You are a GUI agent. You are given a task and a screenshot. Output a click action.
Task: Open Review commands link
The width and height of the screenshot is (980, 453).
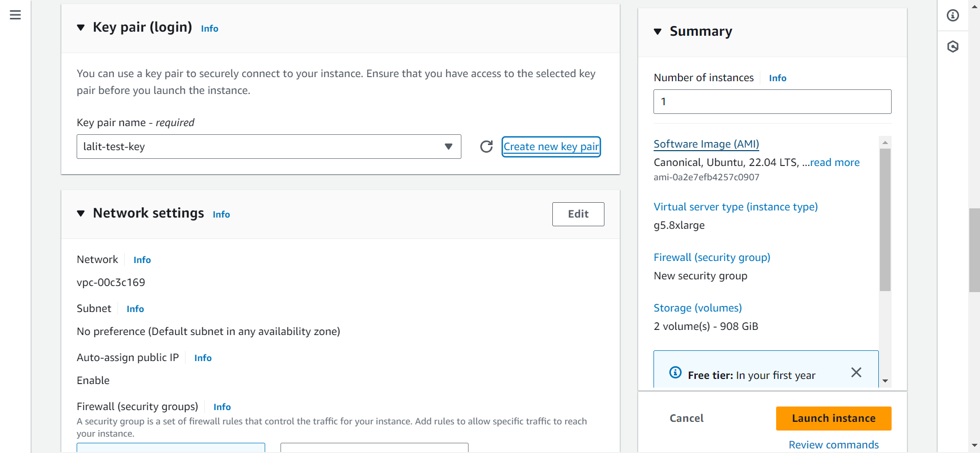833,445
